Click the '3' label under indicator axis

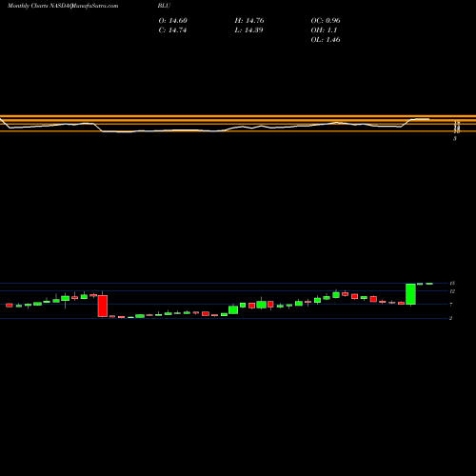tap(455, 139)
